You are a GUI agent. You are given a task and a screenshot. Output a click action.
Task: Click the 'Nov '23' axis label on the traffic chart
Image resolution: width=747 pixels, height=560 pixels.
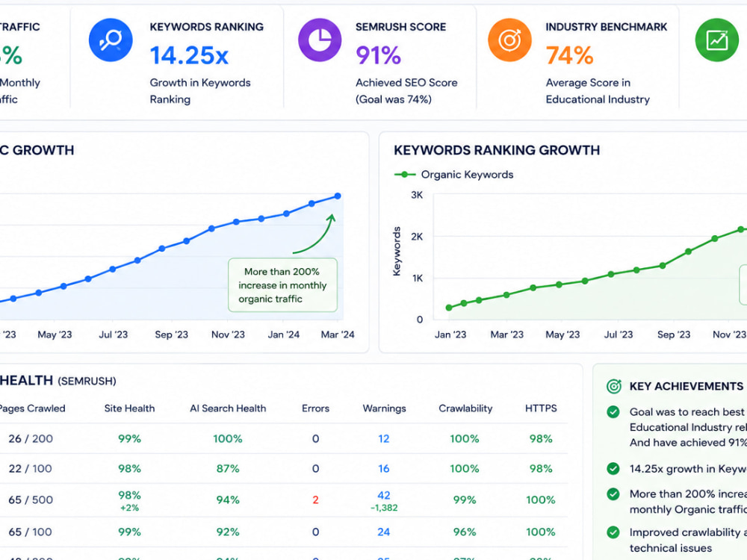228,335
